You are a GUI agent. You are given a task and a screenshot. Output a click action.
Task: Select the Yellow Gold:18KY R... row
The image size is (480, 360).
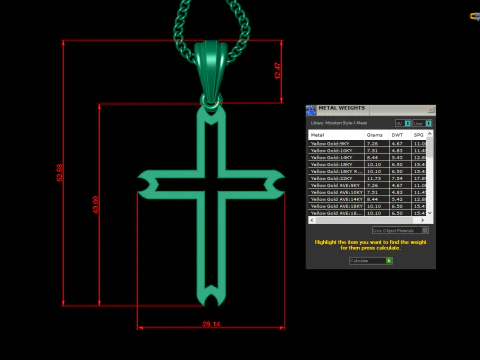(367, 171)
